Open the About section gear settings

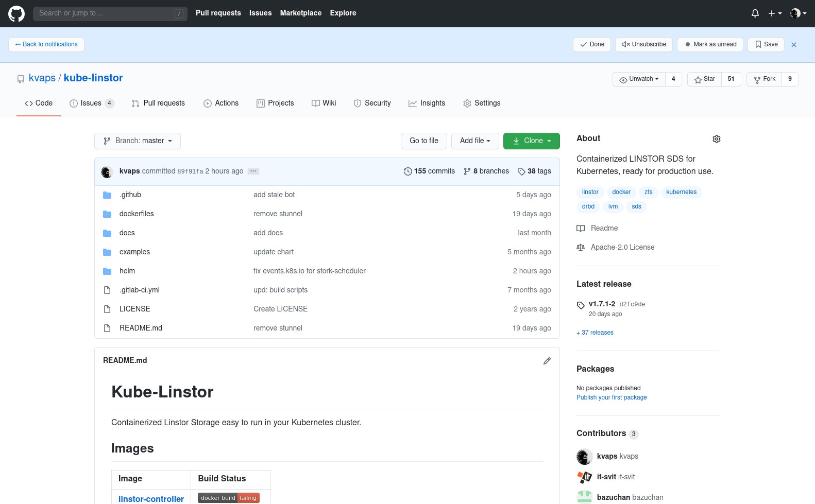[716, 139]
